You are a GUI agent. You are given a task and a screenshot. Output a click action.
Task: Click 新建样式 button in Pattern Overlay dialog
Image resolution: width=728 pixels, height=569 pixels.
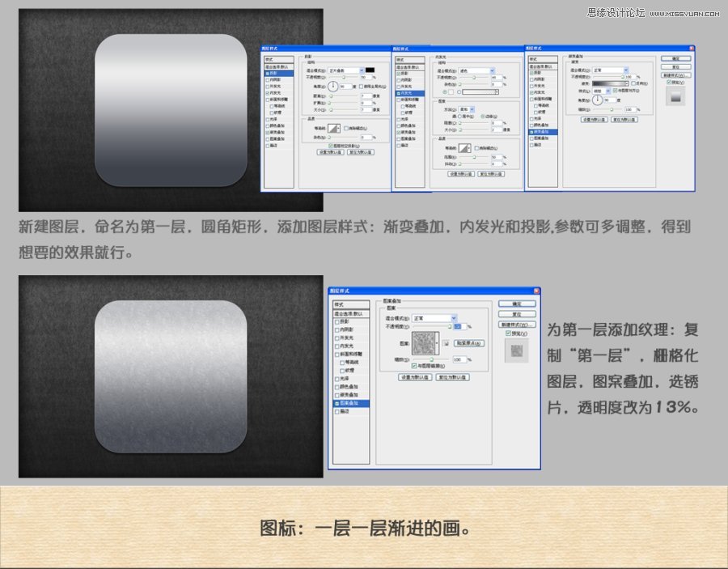[517, 325]
